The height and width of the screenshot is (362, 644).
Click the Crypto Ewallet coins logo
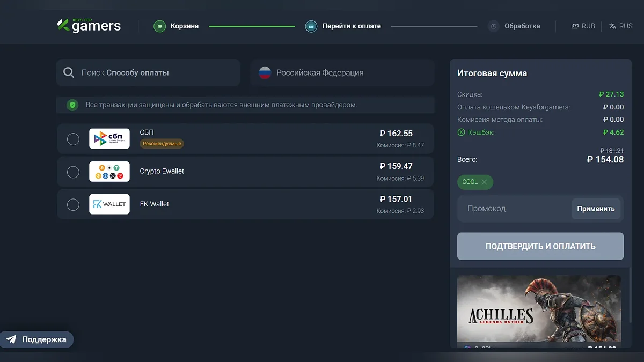[109, 172]
